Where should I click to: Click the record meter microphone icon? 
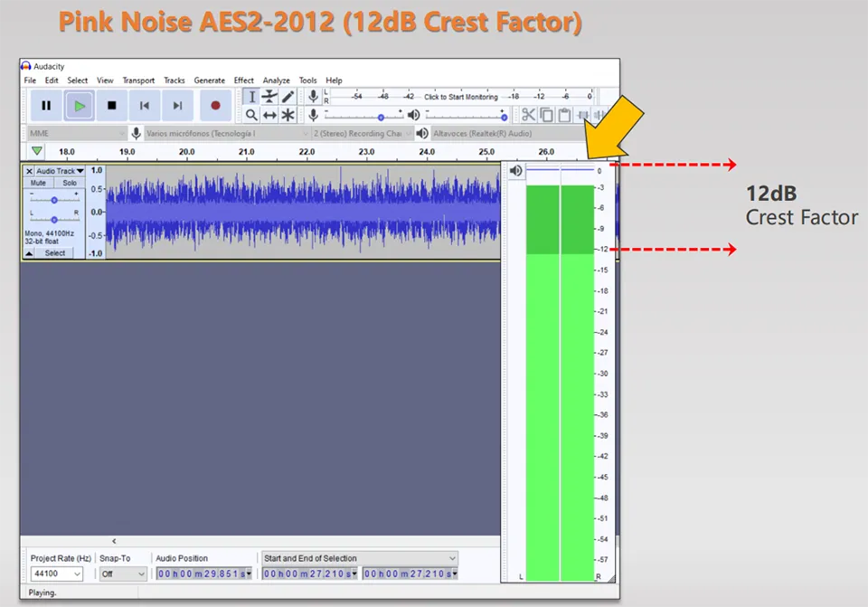point(314,97)
